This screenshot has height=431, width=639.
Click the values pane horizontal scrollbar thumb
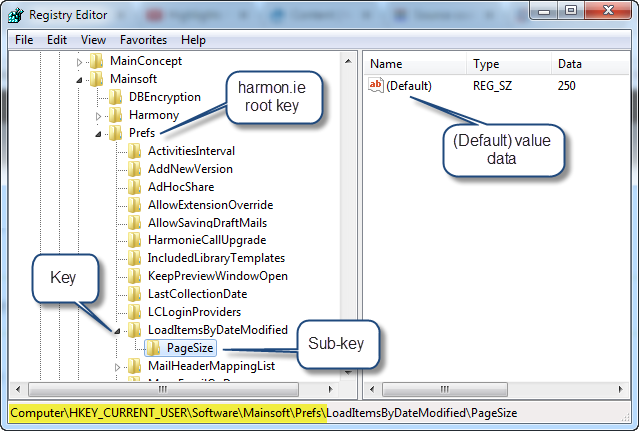pyautogui.click(x=445, y=389)
